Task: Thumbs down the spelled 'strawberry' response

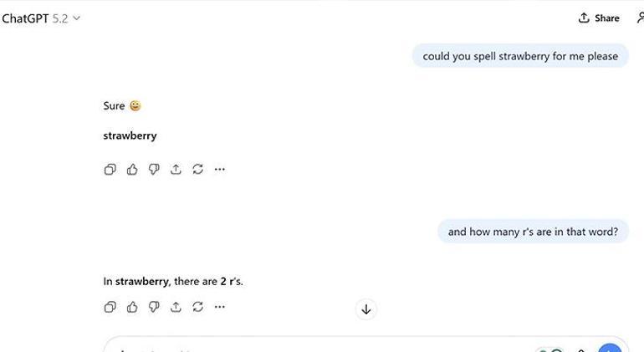Action: 154,169
